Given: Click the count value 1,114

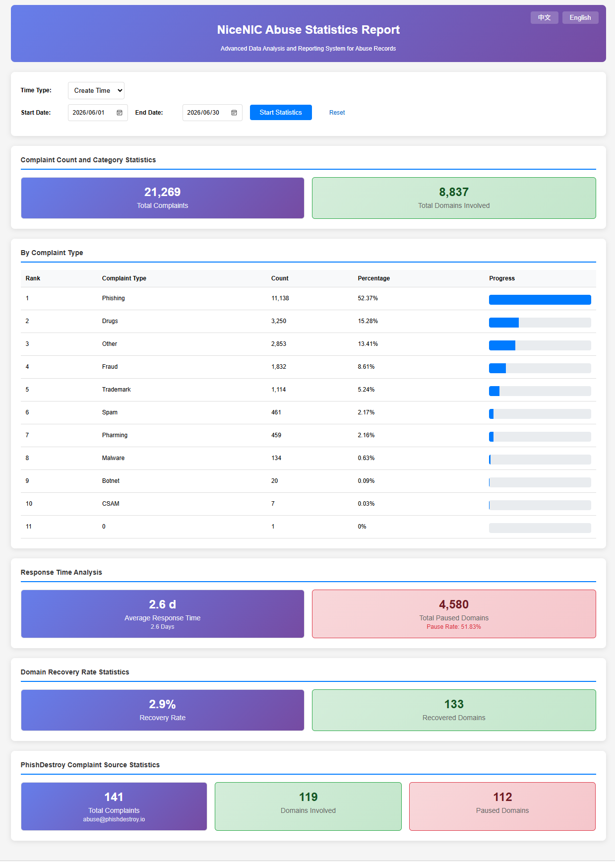Looking at the screenshot, I should click(279, 390).
